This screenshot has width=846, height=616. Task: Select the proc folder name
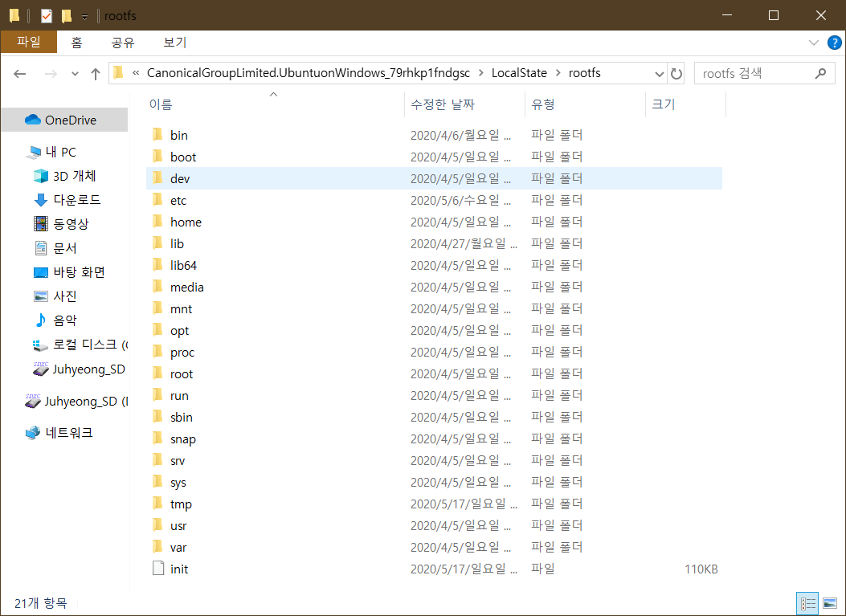tap(182, 353)
